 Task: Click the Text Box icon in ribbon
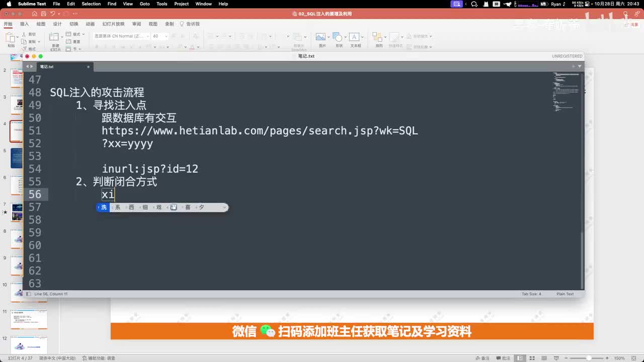354,37
